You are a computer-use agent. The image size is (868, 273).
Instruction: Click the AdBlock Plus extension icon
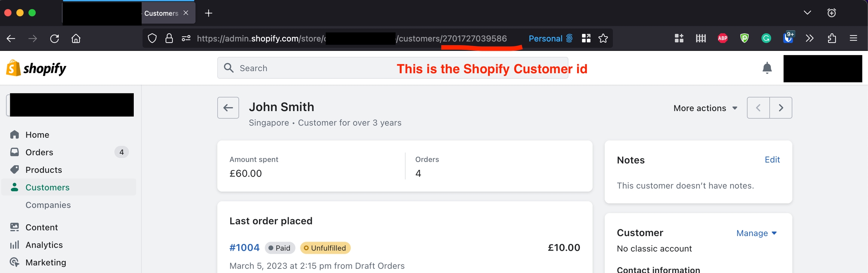click(x=723, y=38)
